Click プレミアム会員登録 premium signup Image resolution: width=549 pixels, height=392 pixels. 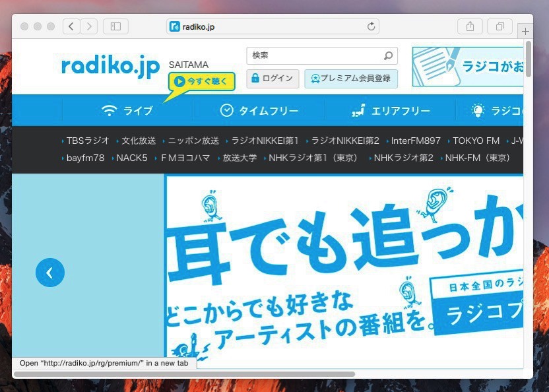pos(351,78)
